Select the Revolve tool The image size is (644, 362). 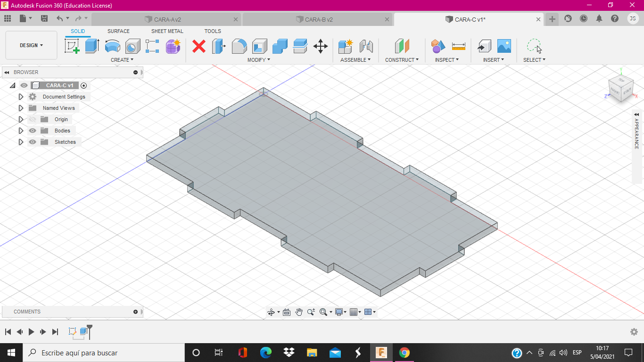pos(112,46)
